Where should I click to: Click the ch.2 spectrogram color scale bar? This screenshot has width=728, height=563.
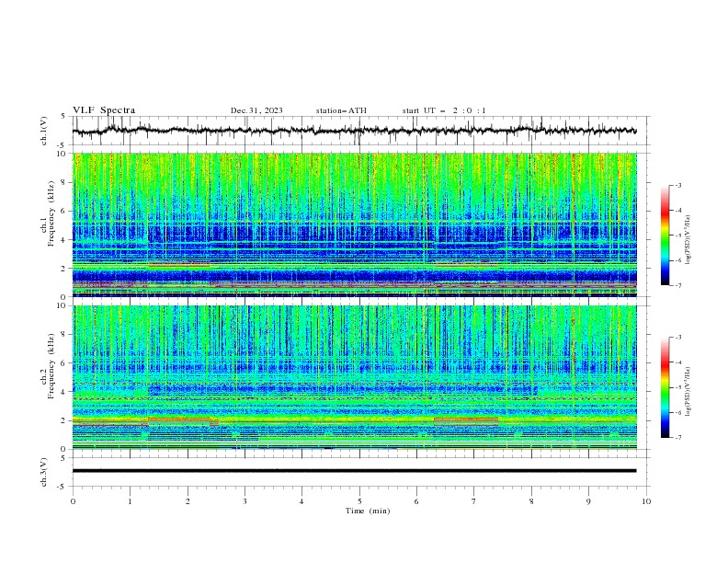(665, 387)
